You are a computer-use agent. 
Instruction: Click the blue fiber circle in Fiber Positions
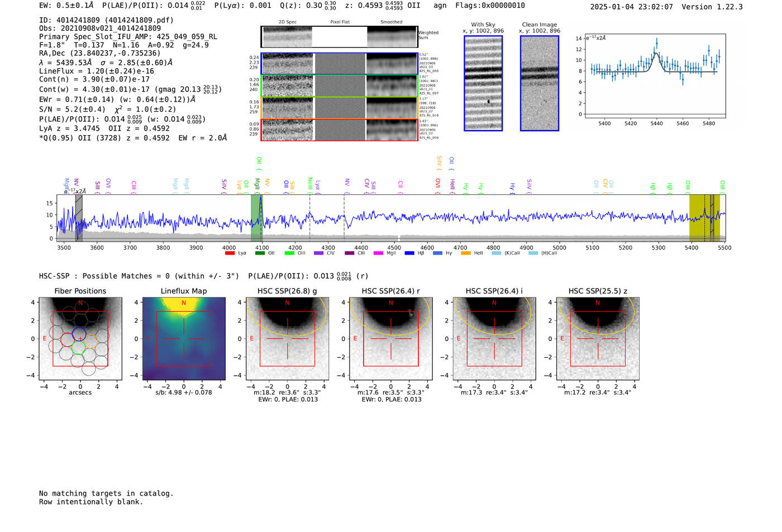coord(79,334)
